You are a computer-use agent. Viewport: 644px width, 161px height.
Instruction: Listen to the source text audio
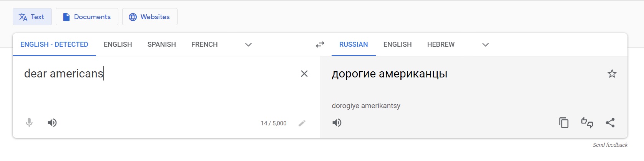[52, 123]
